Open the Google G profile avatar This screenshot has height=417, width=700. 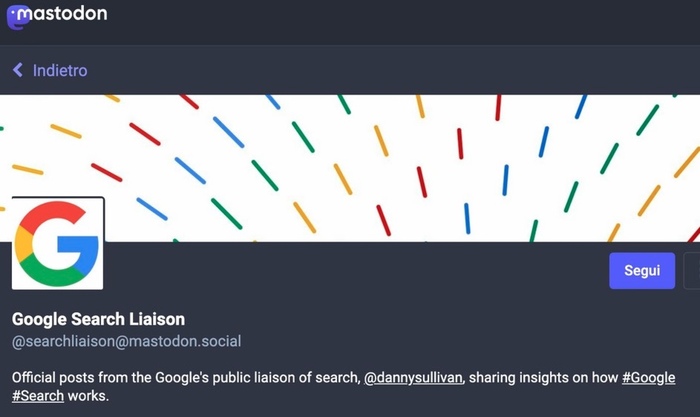(58, 243)
